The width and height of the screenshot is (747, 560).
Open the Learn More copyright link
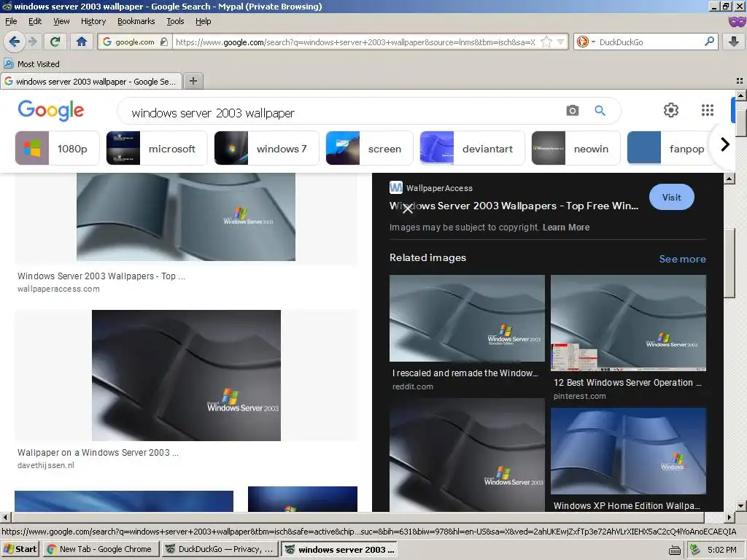click(x=566, y=227)
